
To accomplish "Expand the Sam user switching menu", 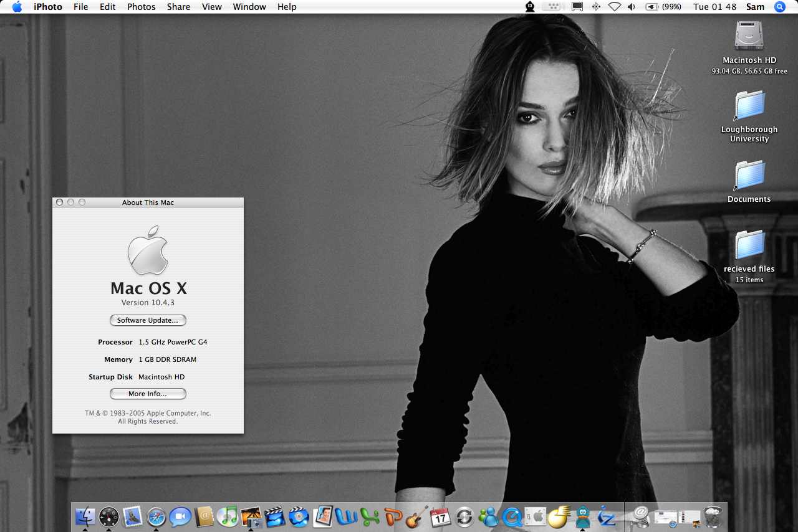I will coord(755,7).
